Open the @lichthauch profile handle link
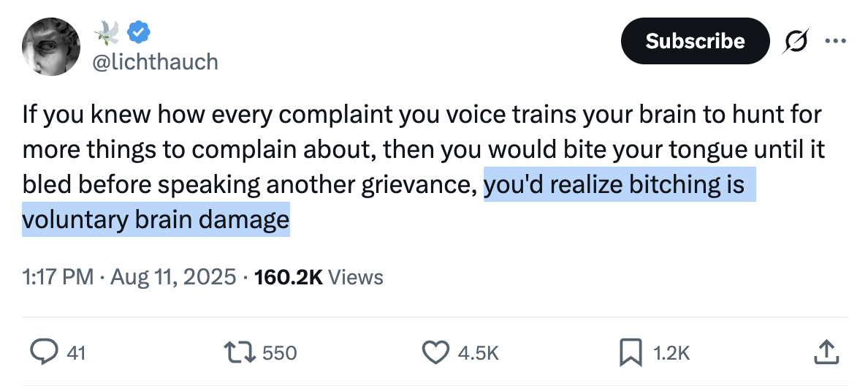 coord(155,61)
